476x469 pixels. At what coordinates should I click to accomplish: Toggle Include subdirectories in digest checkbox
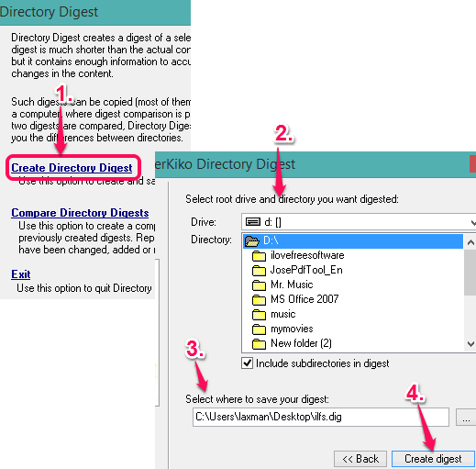(247, 363)
